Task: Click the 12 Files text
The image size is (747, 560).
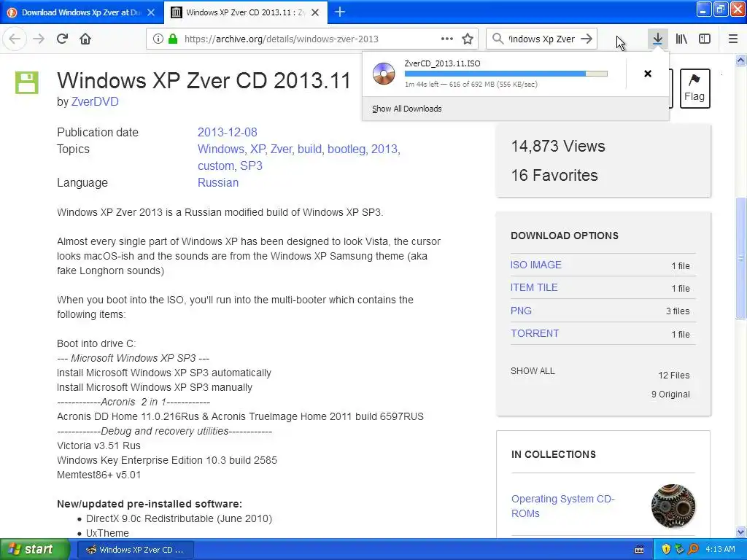Action: coord(673,376)
